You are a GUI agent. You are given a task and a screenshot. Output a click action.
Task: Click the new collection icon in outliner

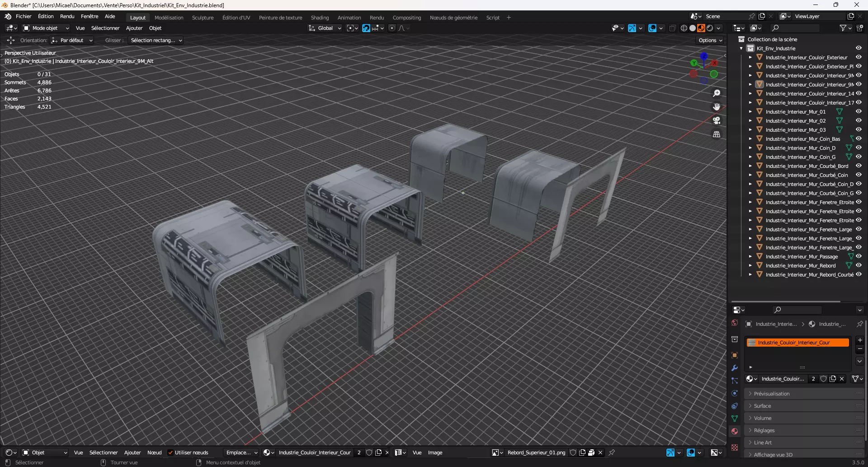pos(860,28)
